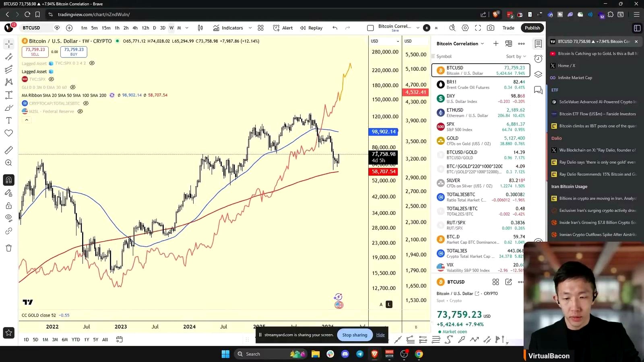The image size is (644, 362).
Task: Select GOLD row in the watchlist
Action: (481, 141)
